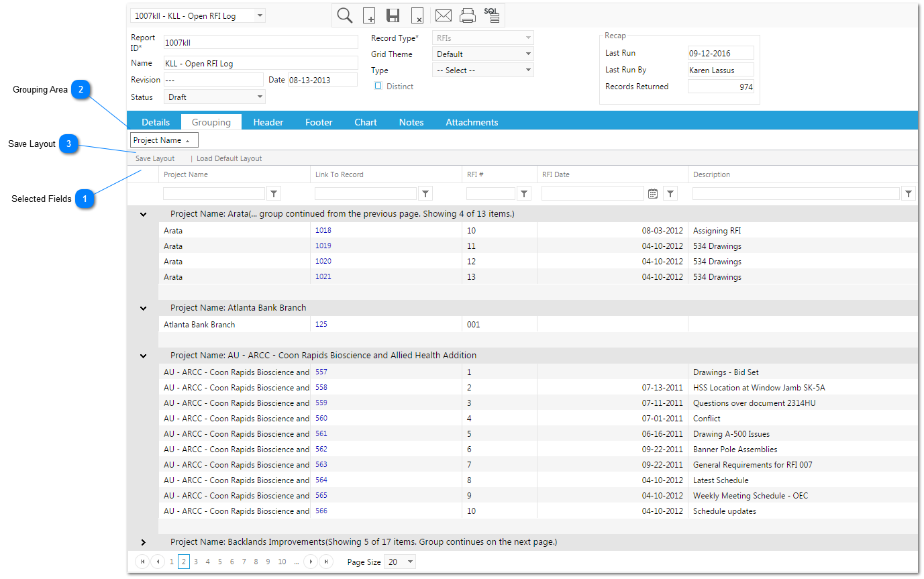The width and height of the screenshot is (924, 579).
Task: Click the Project Name grouping chip
Action: (x=164, y=140)
